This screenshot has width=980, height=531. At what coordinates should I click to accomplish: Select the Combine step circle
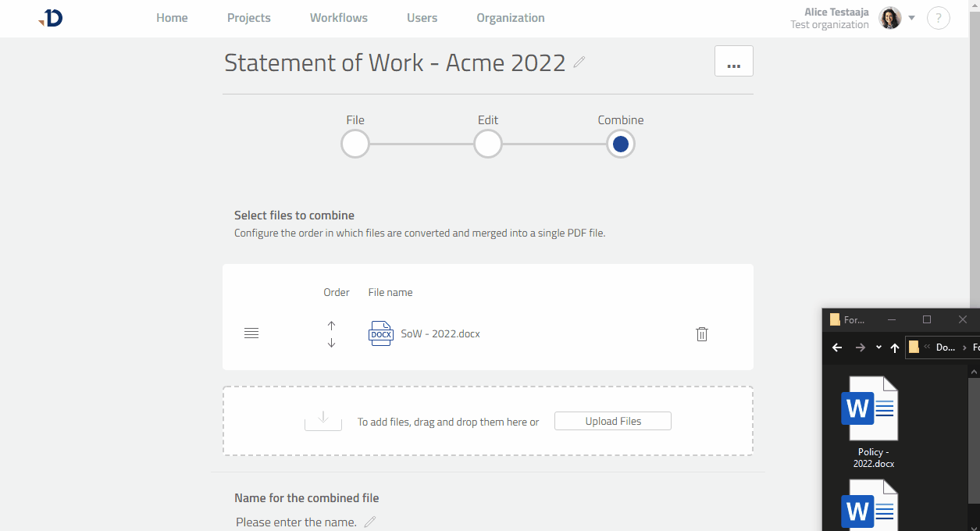(621, 144)
